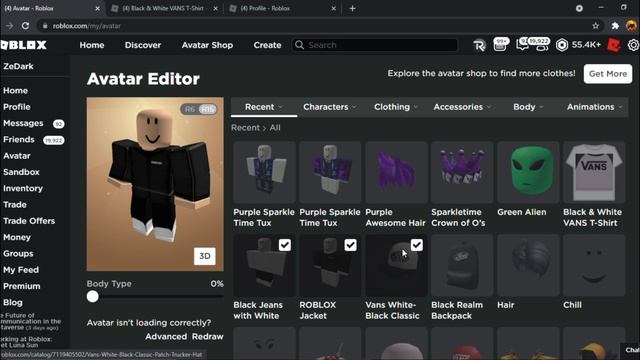
Task: Click the Redraw avatar link
Action: pyautogui.click(x=208, y=336)
